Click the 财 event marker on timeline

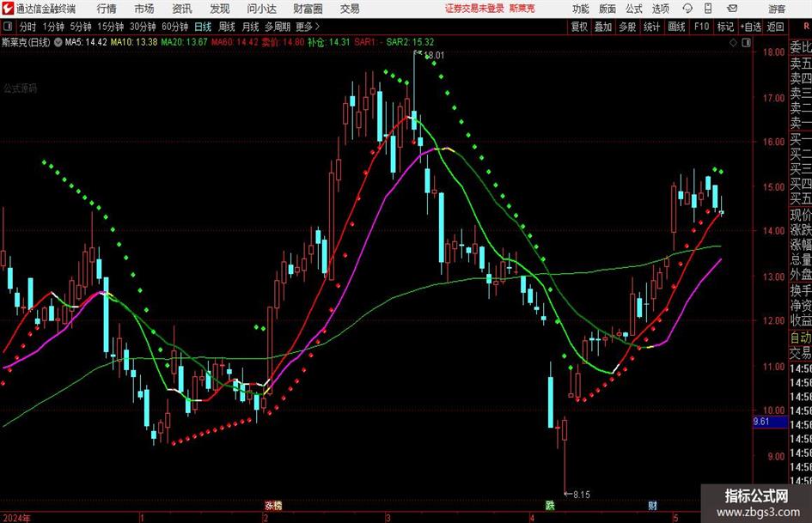[x=652, y=505]
